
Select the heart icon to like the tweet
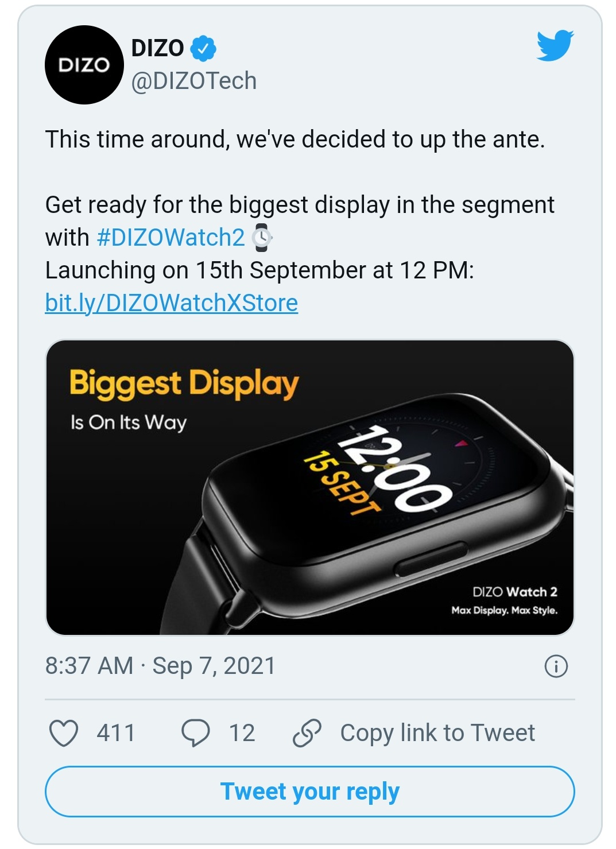[65, 731]
